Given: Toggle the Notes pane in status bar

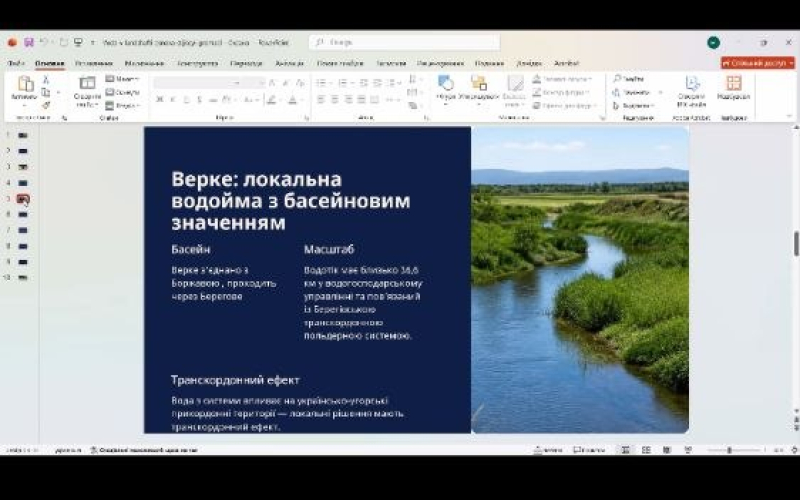Looking at the screenshot, I should click(x=548, y=449).
